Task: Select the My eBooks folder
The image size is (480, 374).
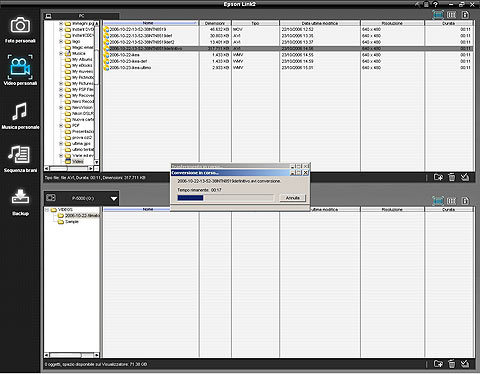Action: point(79,65)
